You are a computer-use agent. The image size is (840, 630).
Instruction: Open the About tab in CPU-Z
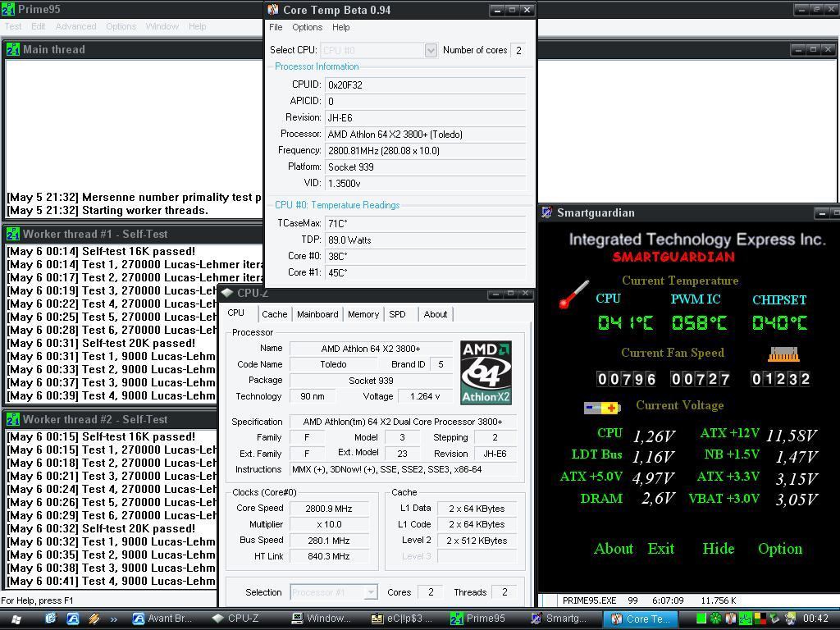pyautogui.click(x=436, y=314)
